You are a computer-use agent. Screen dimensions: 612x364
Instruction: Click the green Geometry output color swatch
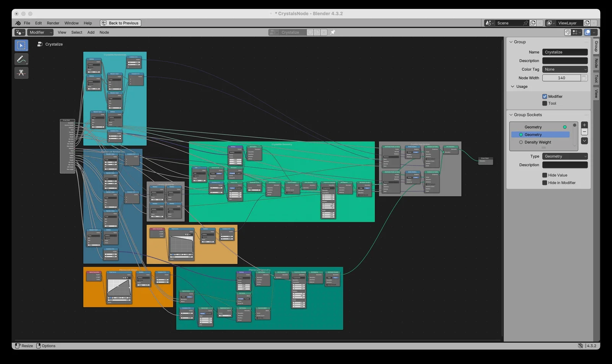[565, 127]
